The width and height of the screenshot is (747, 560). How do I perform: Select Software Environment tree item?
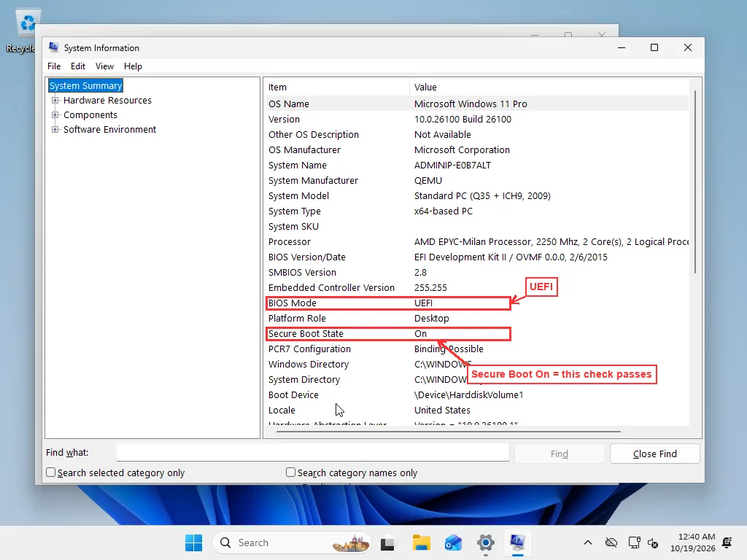tap(109, 130)
